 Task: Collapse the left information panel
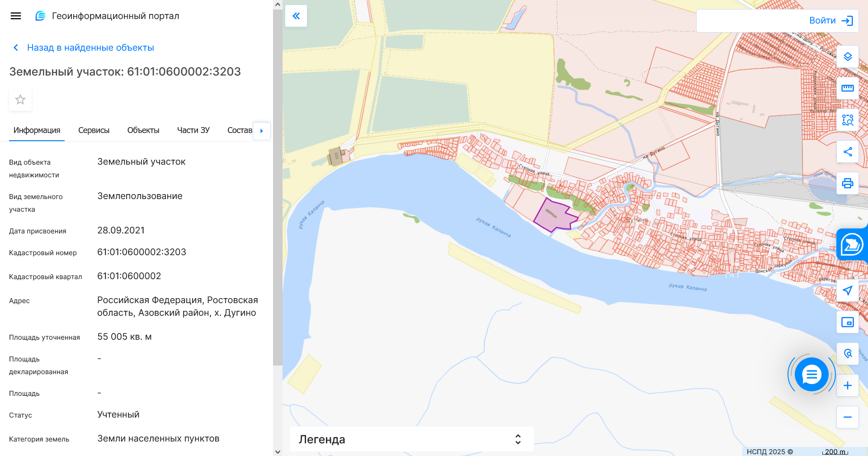296,15
